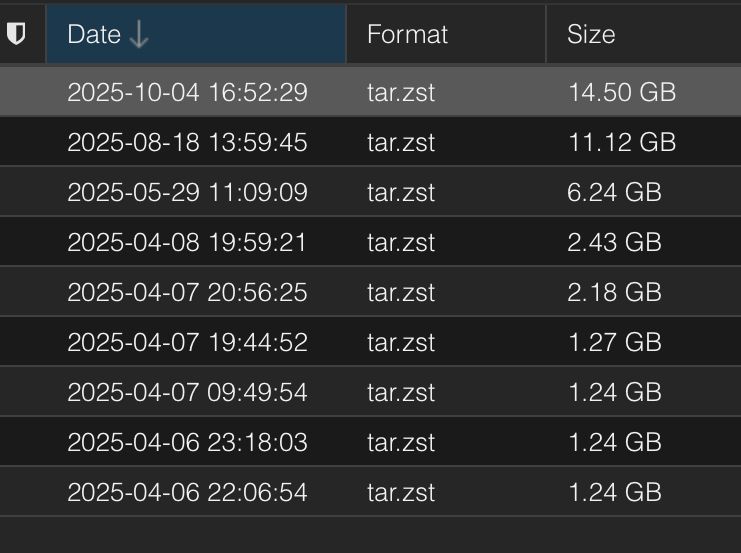Sort list by Size column header
The width and height of the screenshot is (741, 553).
pyautogui.click(x=591, y=34)
